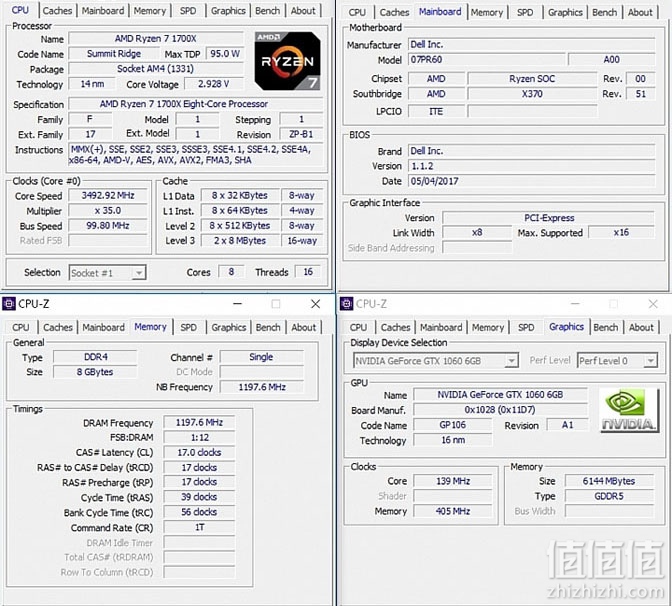672x606 pixels.
Task: Go to CPU tab in the Memory window
Action: click(21, 327)
